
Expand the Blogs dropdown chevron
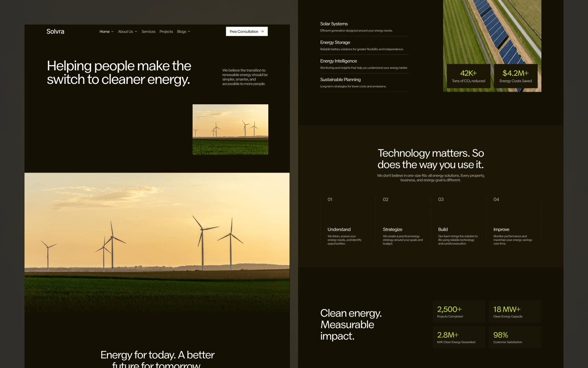tap(189, 31)
